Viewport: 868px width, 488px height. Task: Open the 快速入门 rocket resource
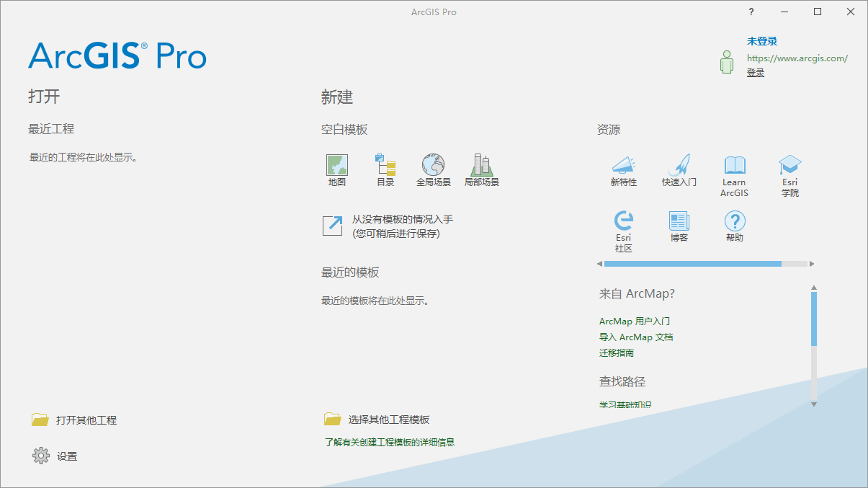click(x=679, y=165)
